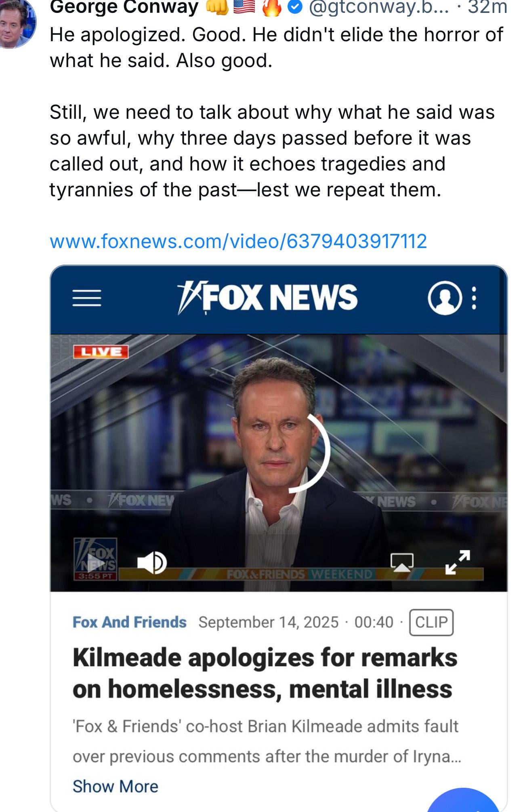Open the foxnews.com video link
The image size is (523, 812).
(x=238, y=241)
